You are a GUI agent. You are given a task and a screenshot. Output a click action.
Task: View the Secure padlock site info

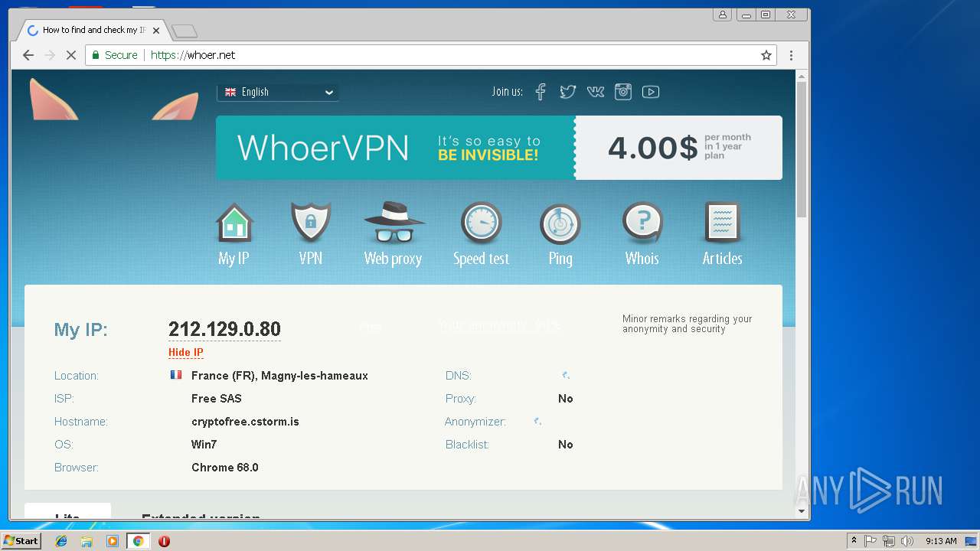click(115, 55)
